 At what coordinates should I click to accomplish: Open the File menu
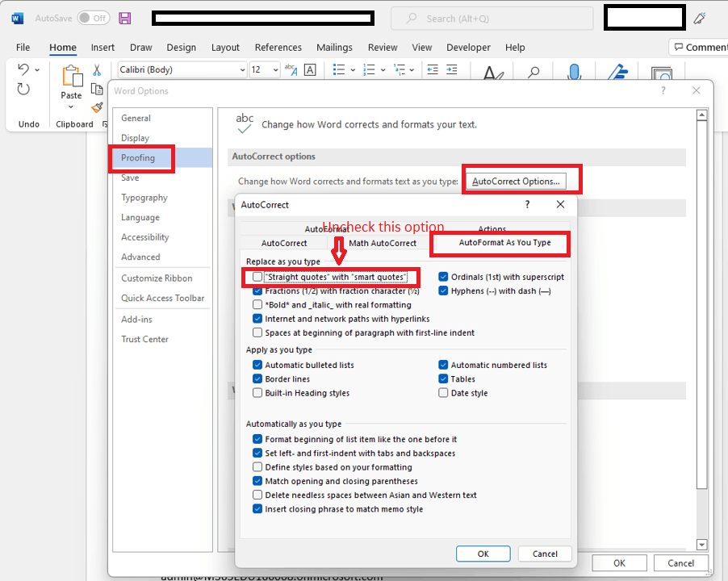coord(23,48)
